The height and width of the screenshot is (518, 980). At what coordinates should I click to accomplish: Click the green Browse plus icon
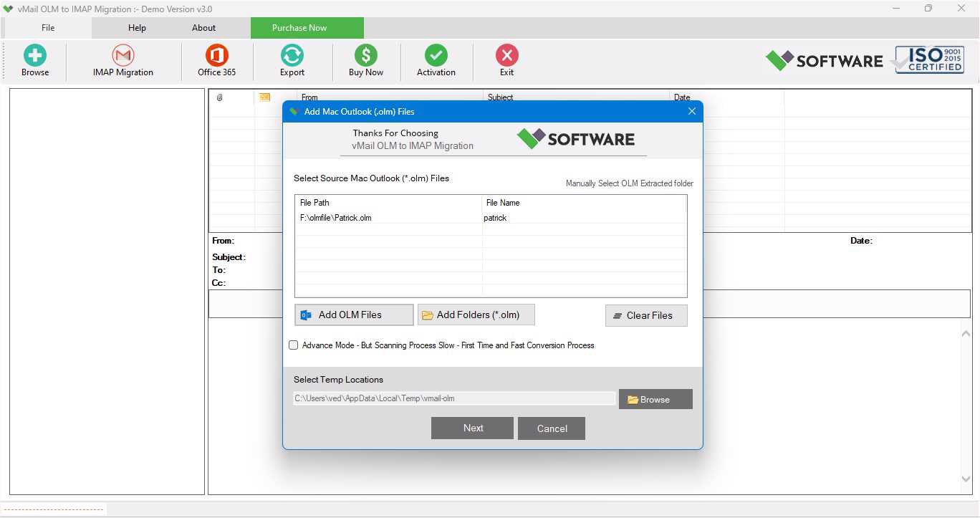click(x=34, y=55)
